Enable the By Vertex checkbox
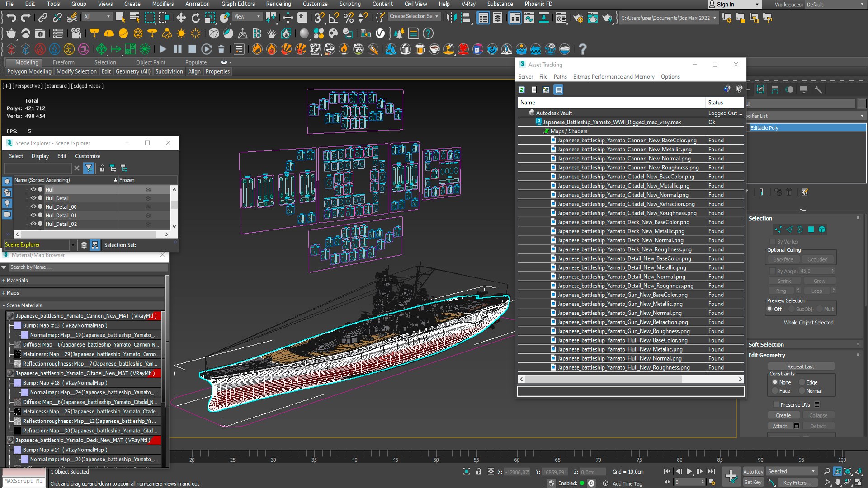868x488 pixels. (x=773, y=242)
